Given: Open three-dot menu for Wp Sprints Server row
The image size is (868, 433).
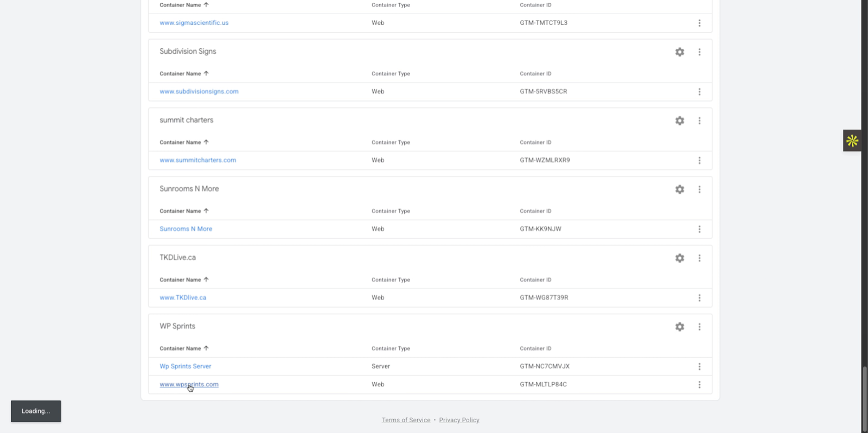Looking at the screenshot, I should [x=699, y=367].
